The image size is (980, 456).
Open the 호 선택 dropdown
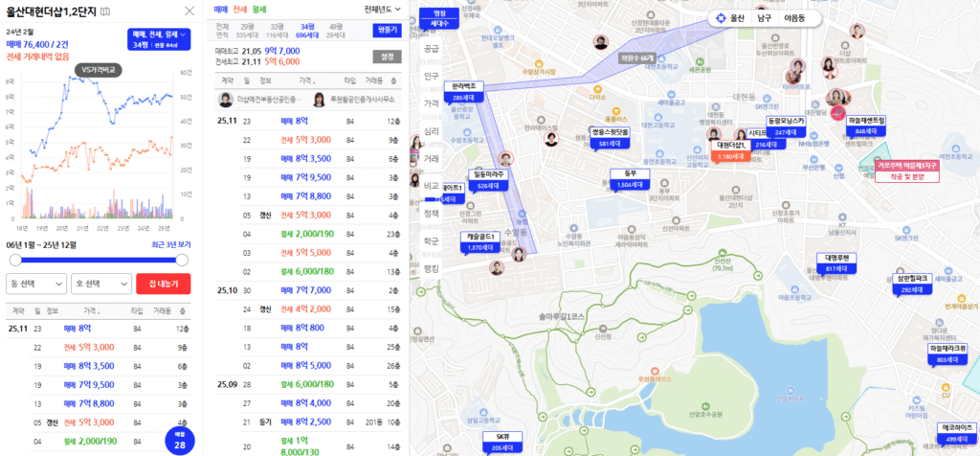pyautogui.click(x=100, y=284)
